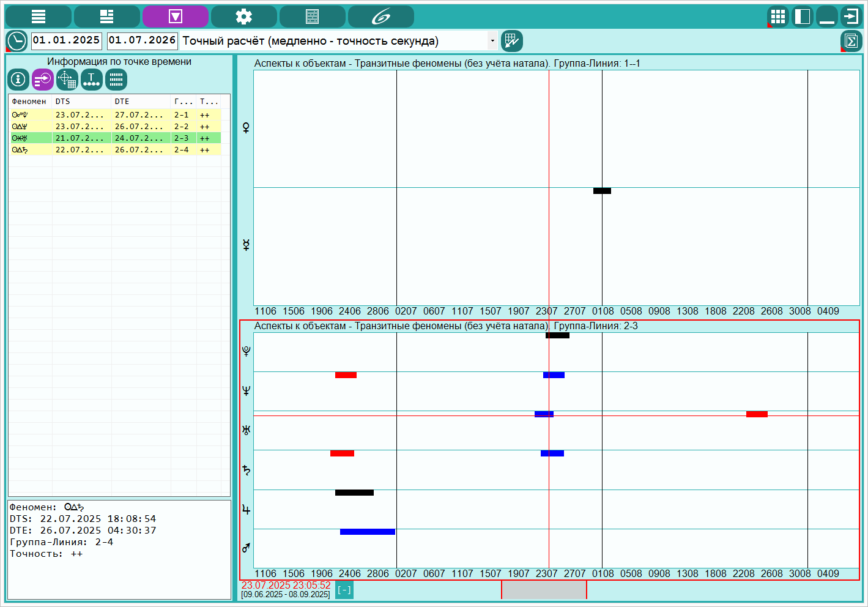Edit the start date field 01.01.2025

click(x=66, y=40)
